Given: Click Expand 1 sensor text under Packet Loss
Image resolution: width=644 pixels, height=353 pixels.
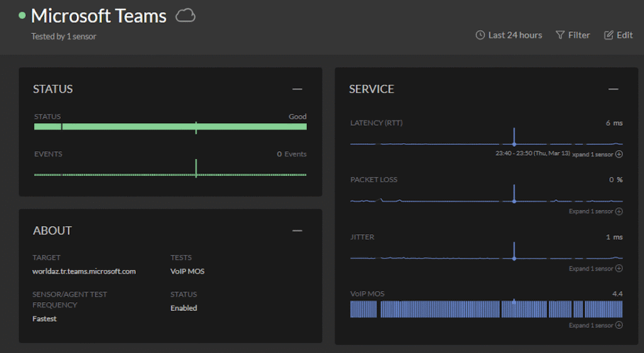Looking at the screenshot, I should click(591, 211).
